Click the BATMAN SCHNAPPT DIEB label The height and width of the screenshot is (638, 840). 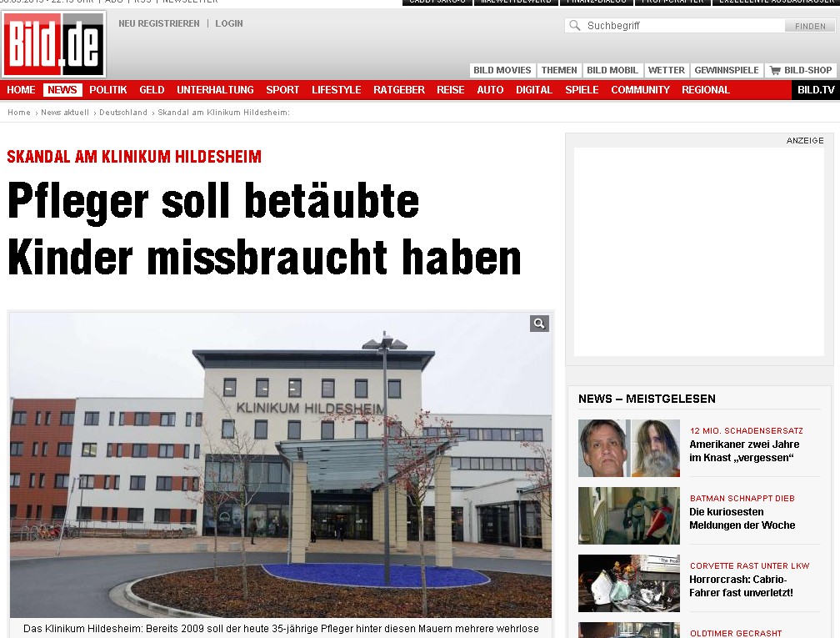742,499
